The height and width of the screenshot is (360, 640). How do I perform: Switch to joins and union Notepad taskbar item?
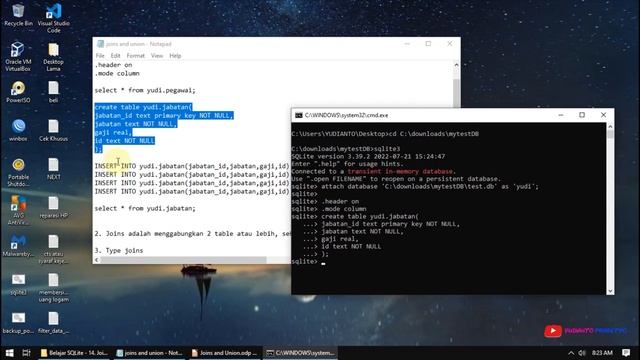[149, 353]
